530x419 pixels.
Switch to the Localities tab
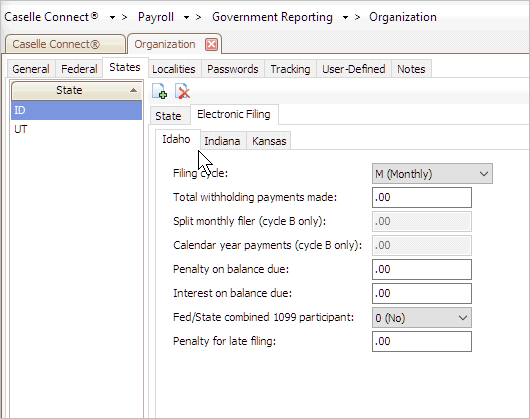point(174,69)
